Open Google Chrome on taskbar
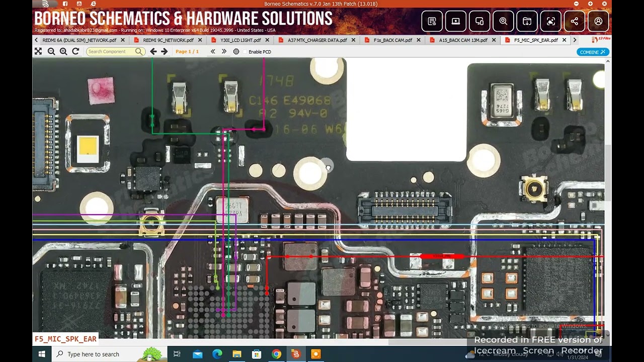The height and width of the screenshot is (362, 644). (276, 354)
